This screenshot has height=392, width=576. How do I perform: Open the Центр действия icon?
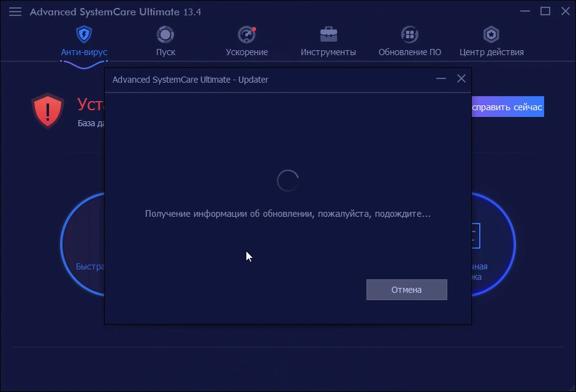pyautogui.click(x=491, y=34)
